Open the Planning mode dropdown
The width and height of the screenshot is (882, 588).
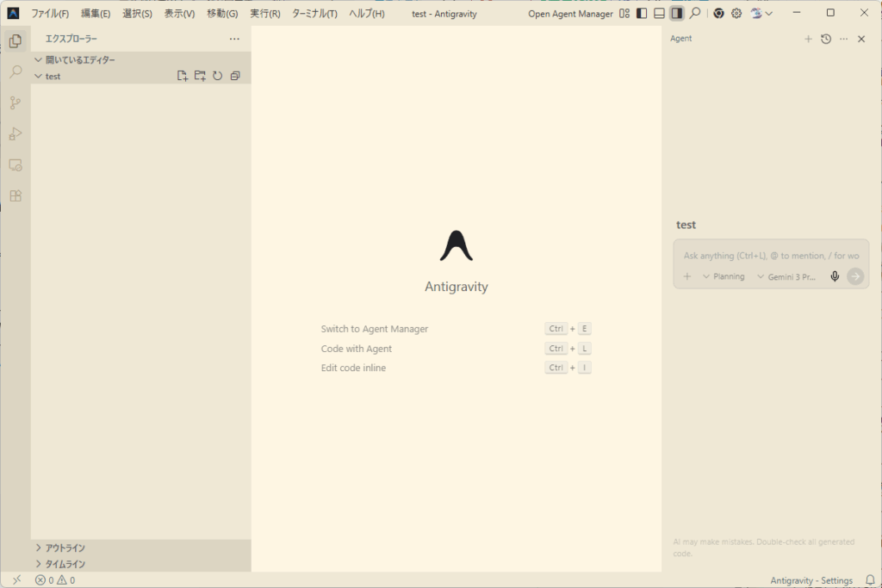click(724, 276)
